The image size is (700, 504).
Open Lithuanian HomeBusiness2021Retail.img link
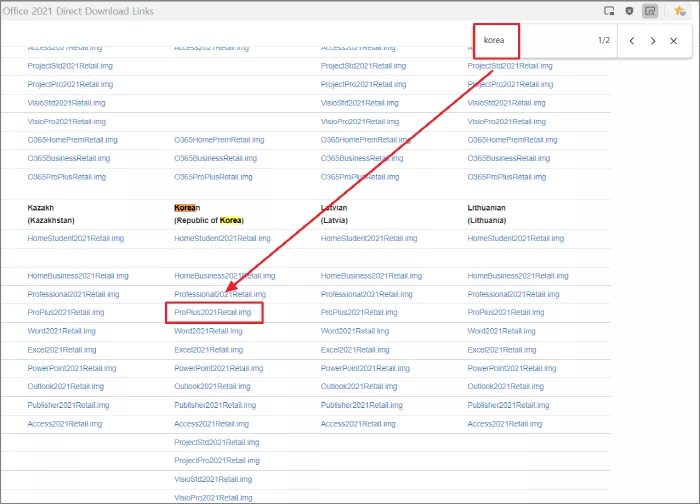click(518, 276)
